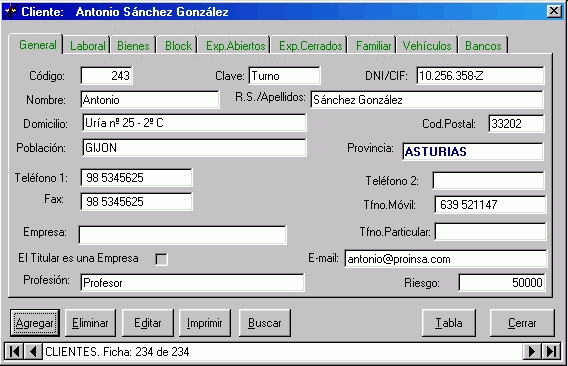568x366 pixels.
Task: Click the Profesión field with Profesor
Action: point(192,283)
